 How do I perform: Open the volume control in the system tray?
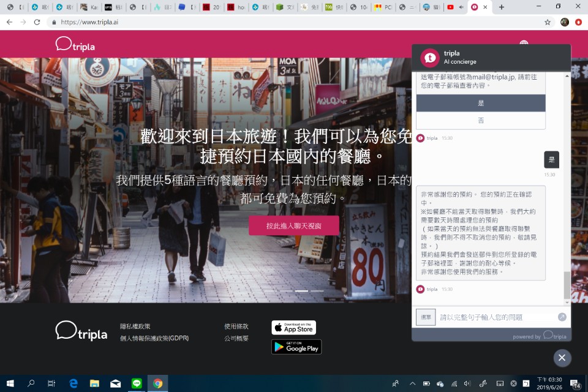click(467, 383)
